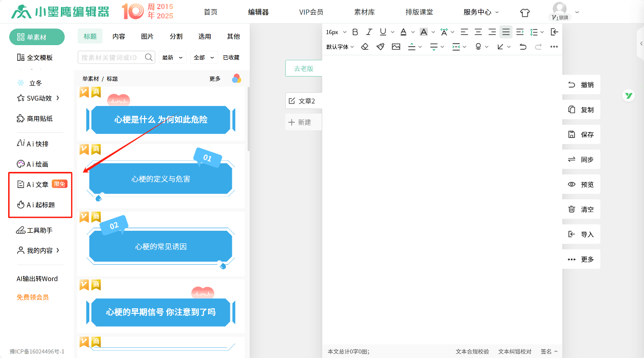The height and width of the screenshot is (358, 644).
Task: Toggle the 已收藏 favorites filter
Action: click(x=231, y=58)
